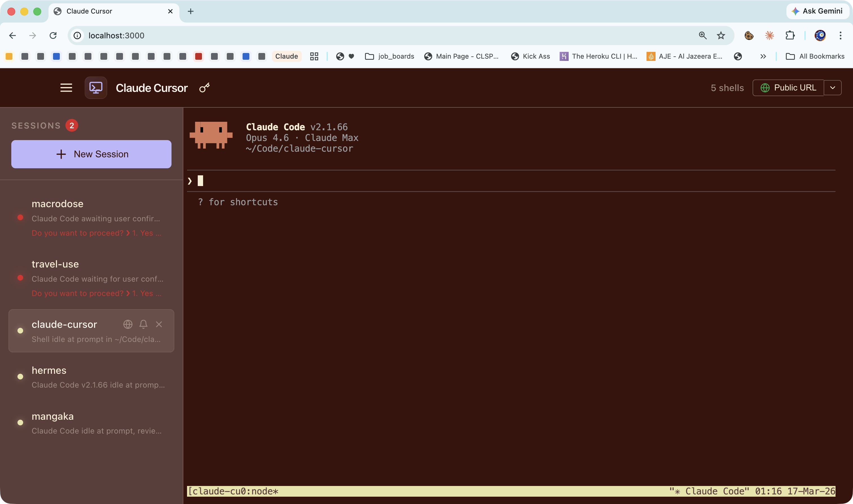Image resolution: width=853 pixels, height=504 pixels.
Task: Open a new browser tab
Action: click(x=191, y=11)
